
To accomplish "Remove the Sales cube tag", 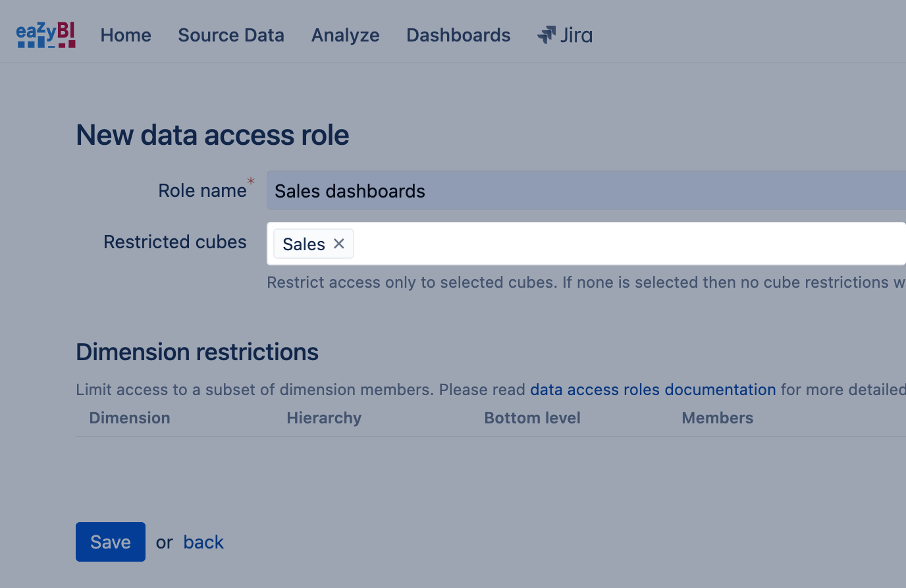I will (339, 244).
